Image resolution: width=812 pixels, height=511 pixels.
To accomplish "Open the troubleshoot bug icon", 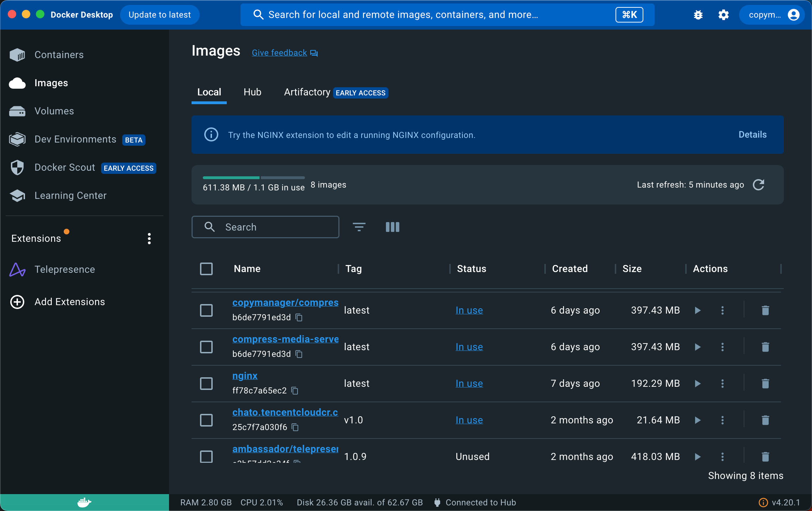I will click(698, 15).
